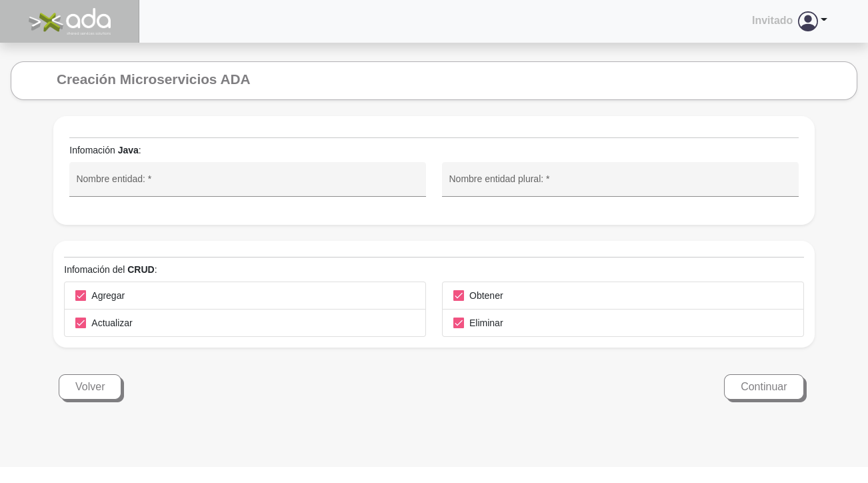The width and height of the screenshot is (868, 483).
Task: Select the Invitado user menu label
Action: tap(772, 21)
